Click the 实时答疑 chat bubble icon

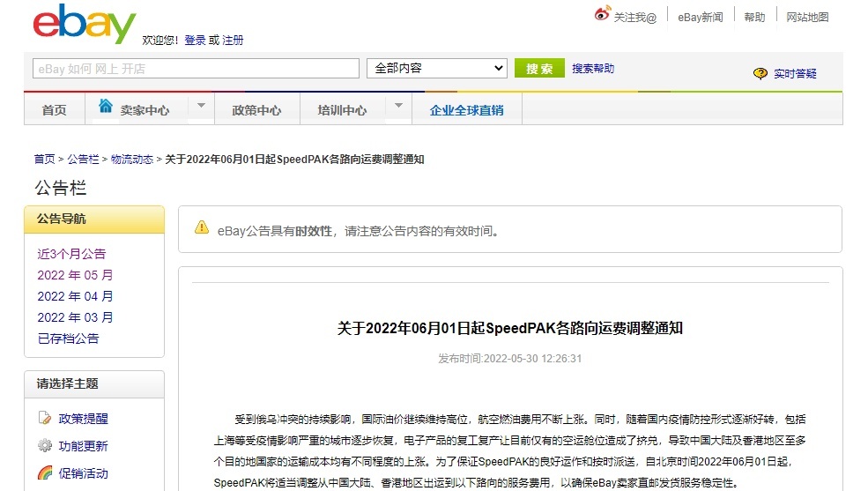tap(760, 74)
